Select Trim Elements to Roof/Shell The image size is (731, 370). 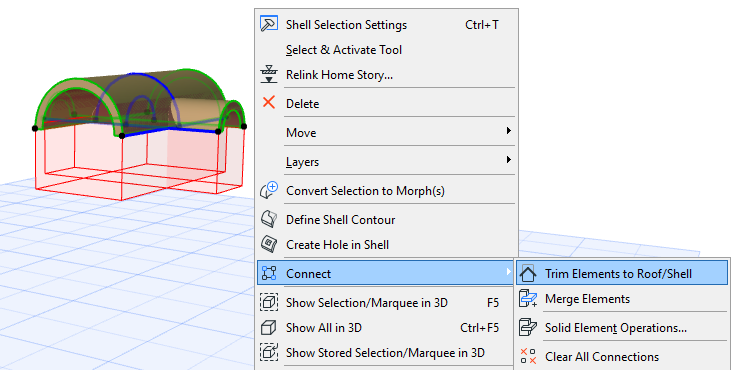point(621,273)
